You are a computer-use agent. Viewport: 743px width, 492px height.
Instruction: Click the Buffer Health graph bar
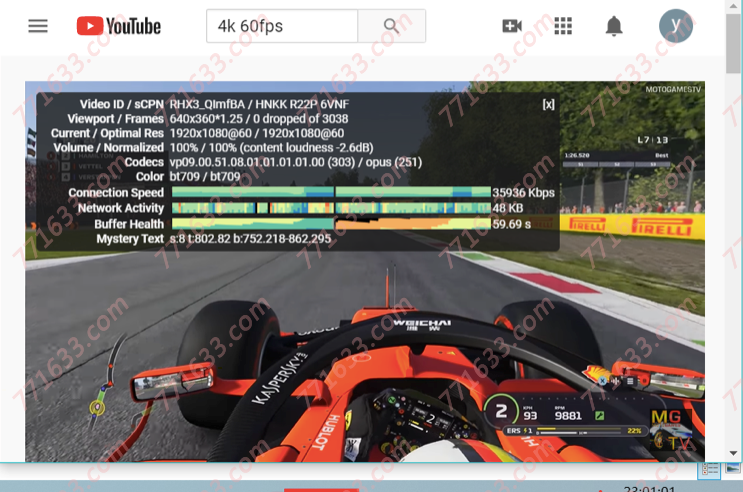tap(331, 224)
